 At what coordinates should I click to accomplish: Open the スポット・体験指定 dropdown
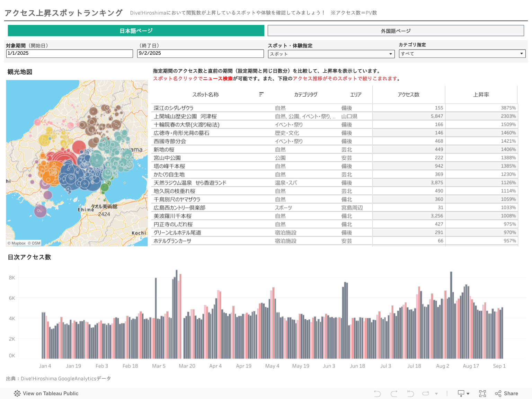pyautogui.click(x=331, y=54)
